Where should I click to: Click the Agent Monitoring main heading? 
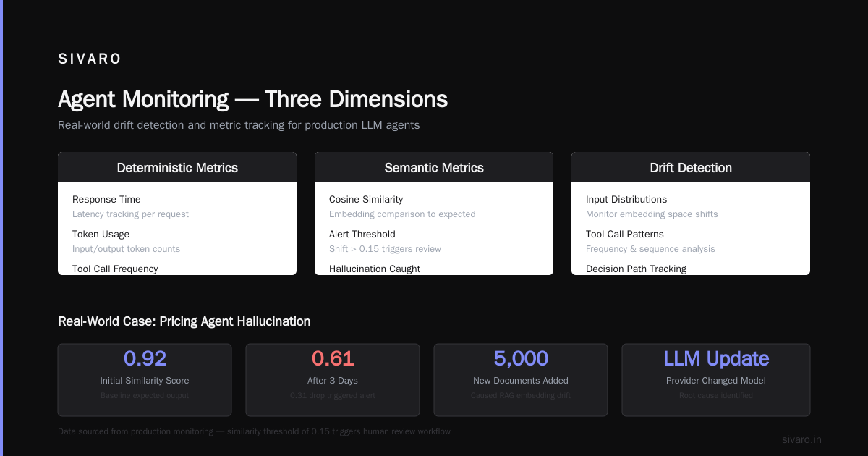point(252,99)
